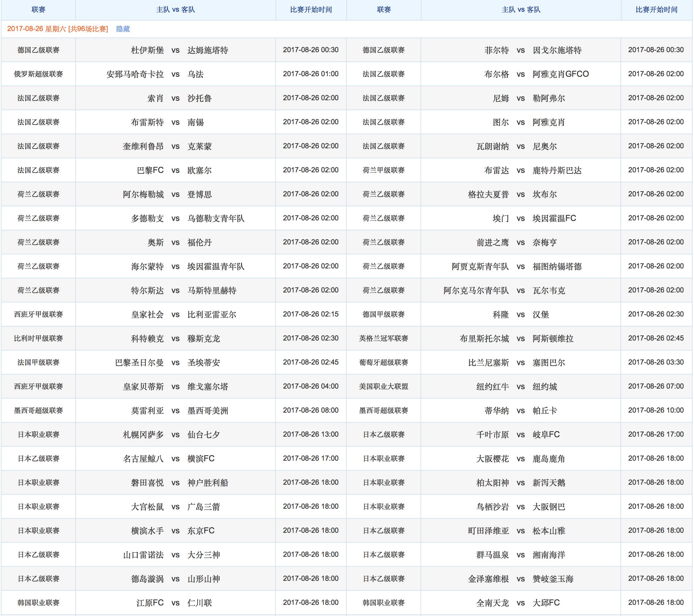Click 美国职业大联盟 league cell

click(x=384, y=387)
